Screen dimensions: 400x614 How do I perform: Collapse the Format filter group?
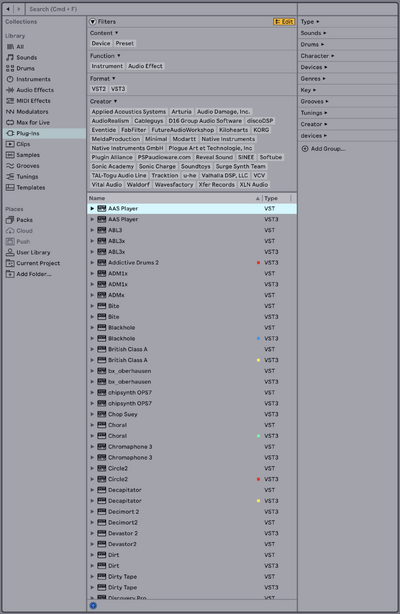coord(114,78)
